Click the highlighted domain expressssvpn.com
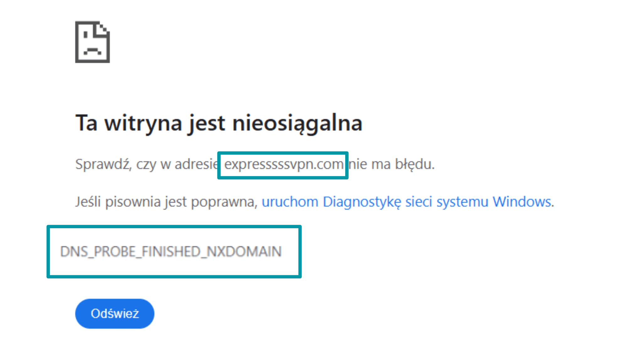 283,164
